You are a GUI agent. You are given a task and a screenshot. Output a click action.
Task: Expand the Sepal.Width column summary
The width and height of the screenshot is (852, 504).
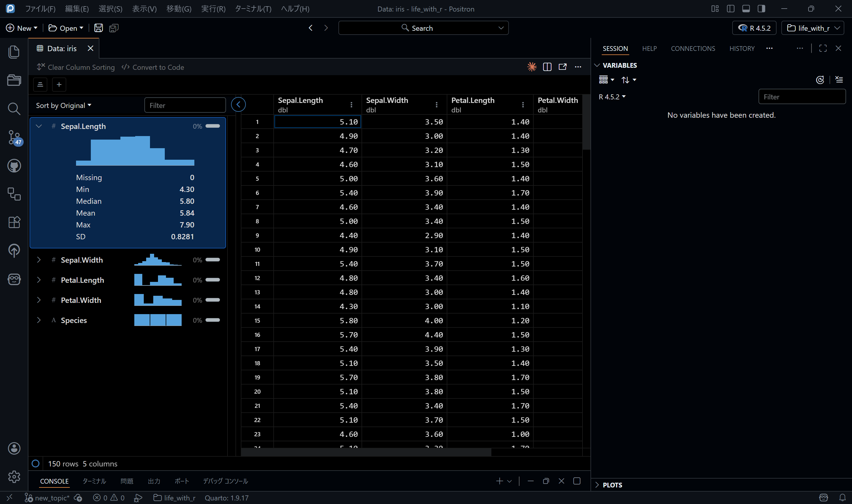coord(39,260)
